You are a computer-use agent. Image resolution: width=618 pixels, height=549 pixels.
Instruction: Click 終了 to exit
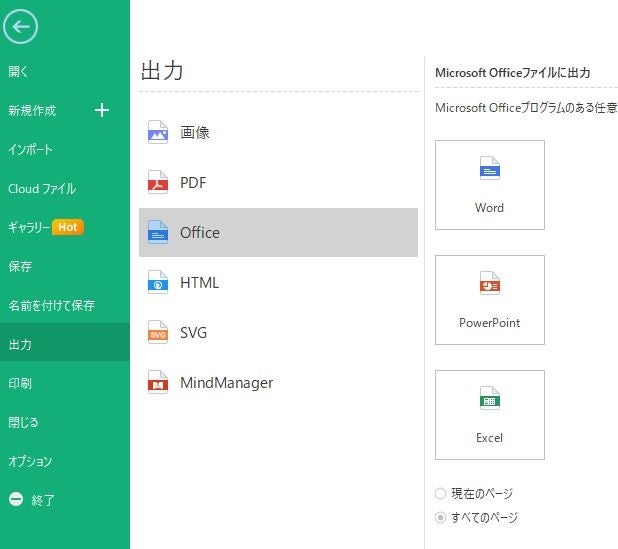[x=43, y=500]
